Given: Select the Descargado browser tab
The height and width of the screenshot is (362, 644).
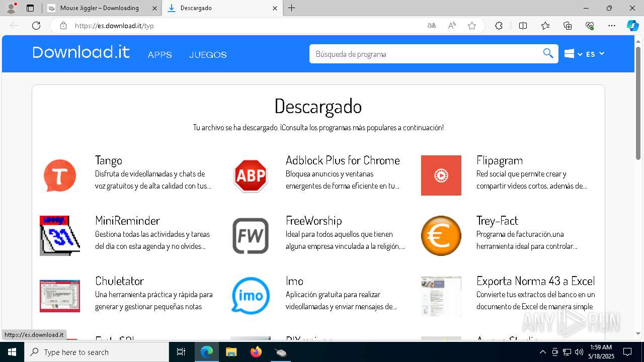Looking at the screenshot, I should (216, 8).
